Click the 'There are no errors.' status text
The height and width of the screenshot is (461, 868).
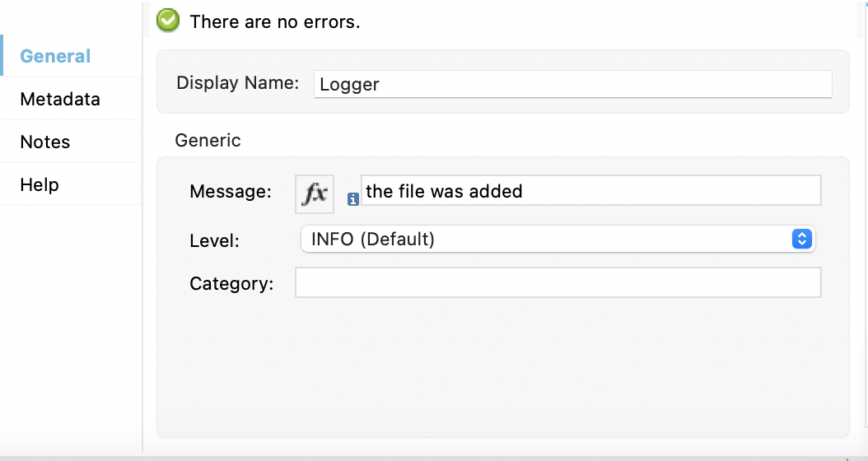(275, 21)
